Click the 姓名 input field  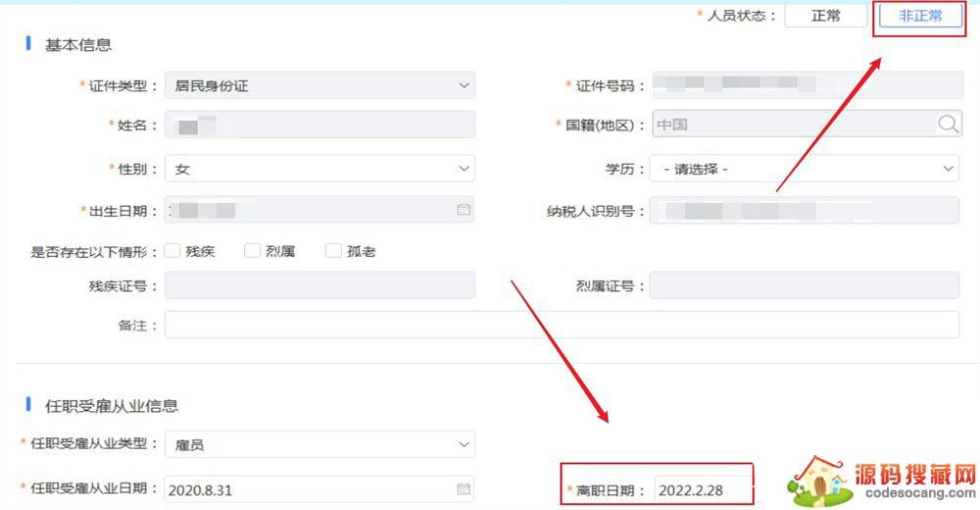tap(319, 126)
